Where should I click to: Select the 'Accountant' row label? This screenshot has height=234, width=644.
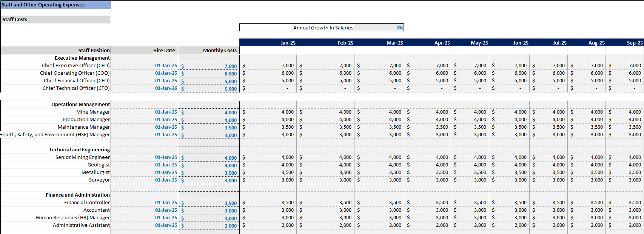[97, 210]
